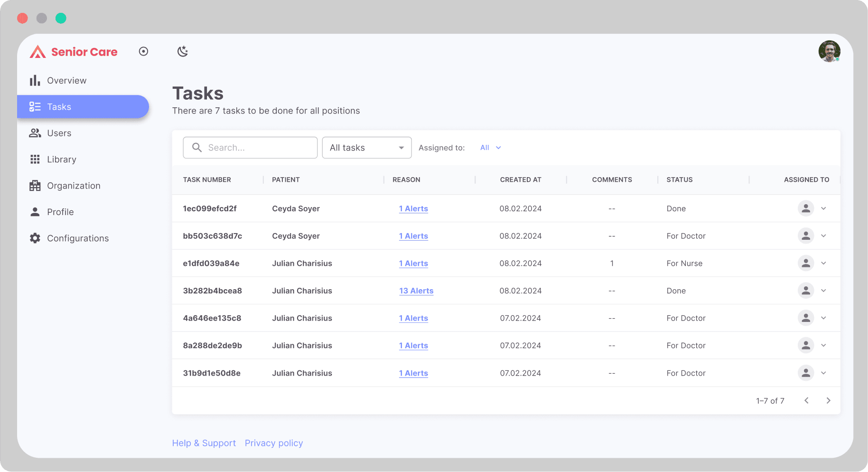Go to the next page with the right arrow
This screenshot has width=868, height=472.
(x=829, y=400)
